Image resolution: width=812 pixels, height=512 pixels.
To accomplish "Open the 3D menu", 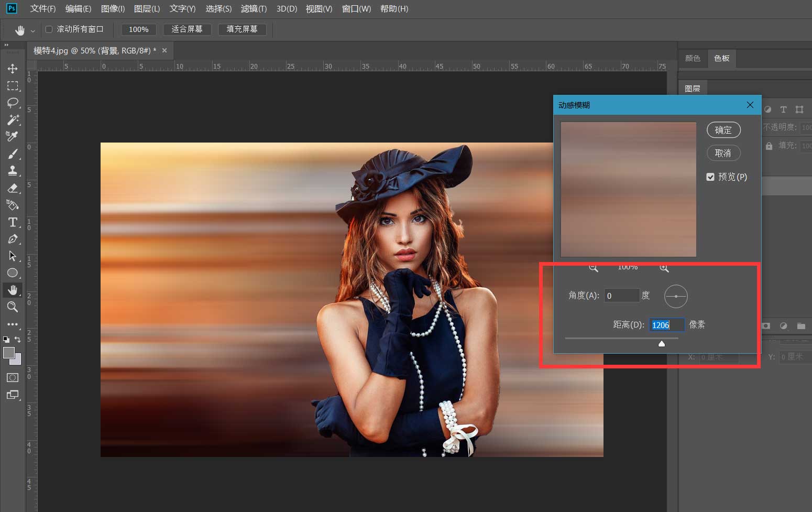I will tap(287, 9).
